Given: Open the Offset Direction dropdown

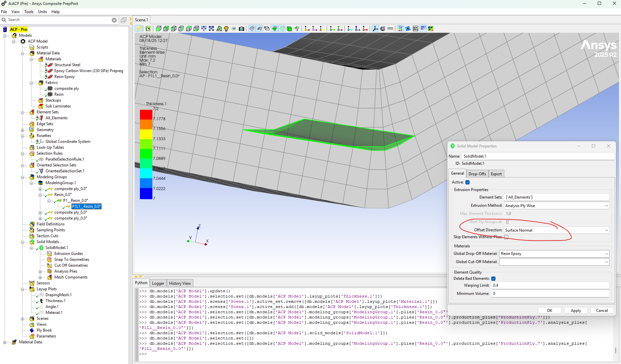Looking at the screenshot, I should click(x=556, y=230).
